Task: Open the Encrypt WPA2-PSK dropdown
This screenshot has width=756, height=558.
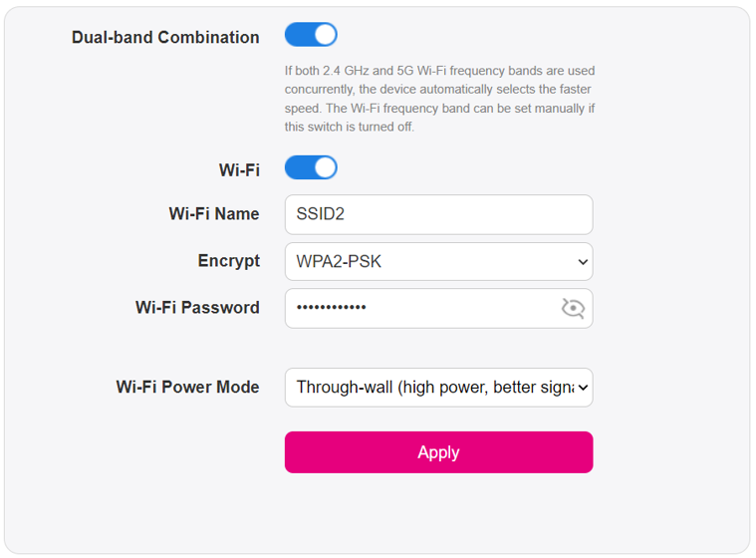Action: pyautogui.click(x=438, y=261)
